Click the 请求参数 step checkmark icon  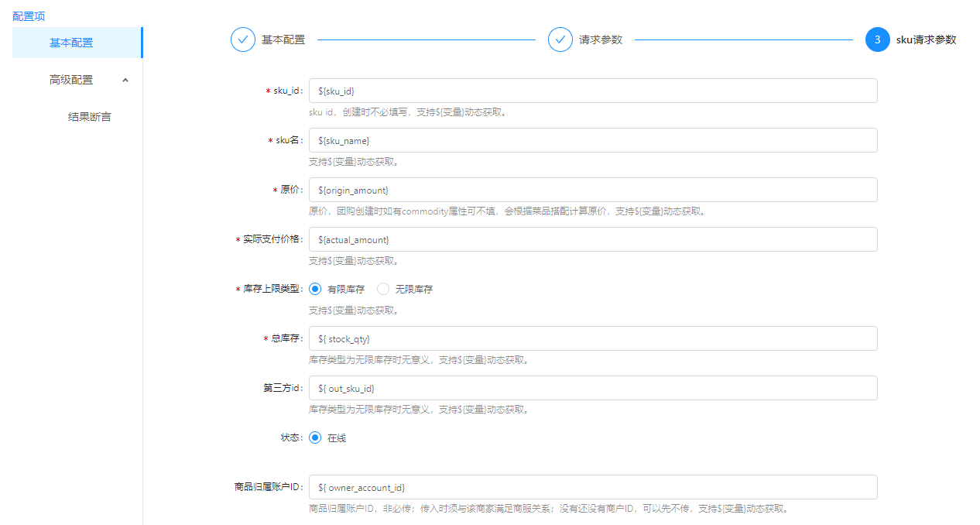[560, 39]
